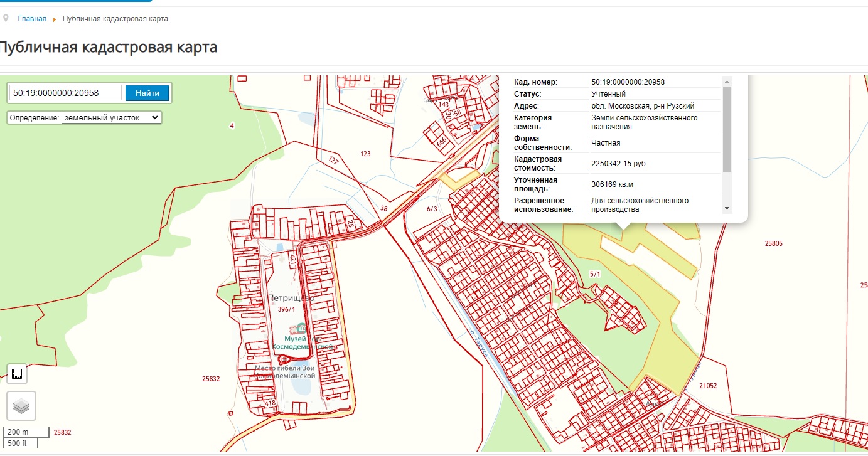Click the popup's vertical scrollbar thumb

[727, 129]
